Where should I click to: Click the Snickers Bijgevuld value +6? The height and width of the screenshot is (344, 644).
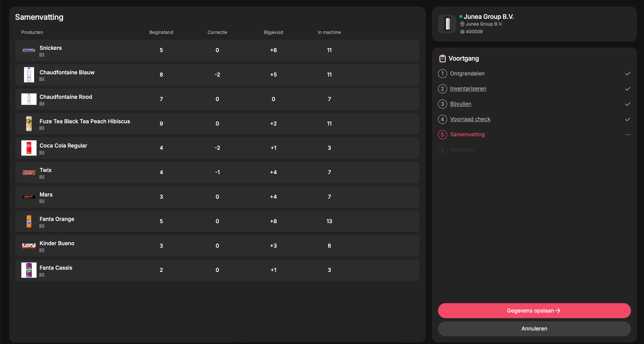(x=273, y=50)
